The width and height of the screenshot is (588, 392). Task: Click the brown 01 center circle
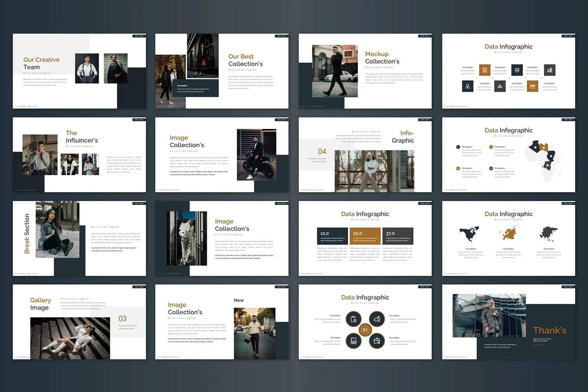coord(365,330)
